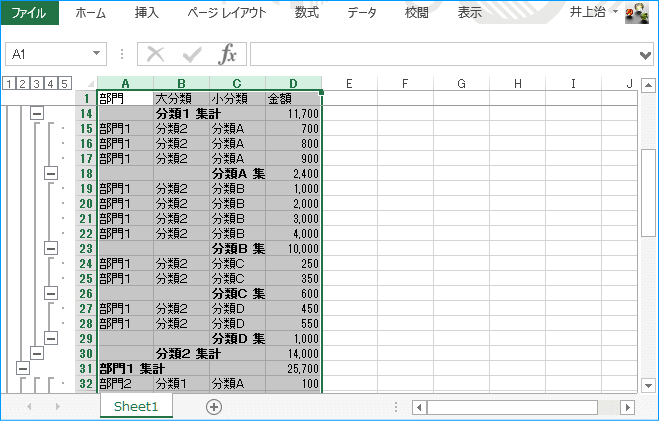The image size is (659, 421).
Task: Select column D header
Action: [x=293, y=83]
